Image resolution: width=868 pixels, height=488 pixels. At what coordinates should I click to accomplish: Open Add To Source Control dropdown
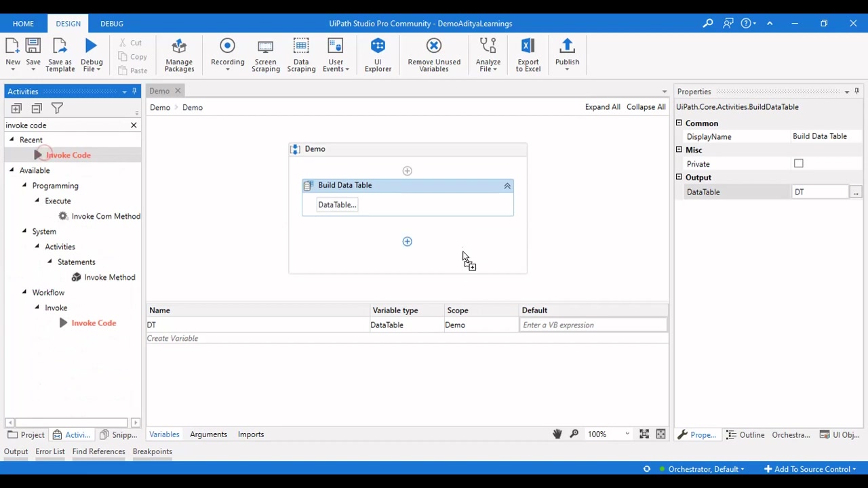pos(810,469)
